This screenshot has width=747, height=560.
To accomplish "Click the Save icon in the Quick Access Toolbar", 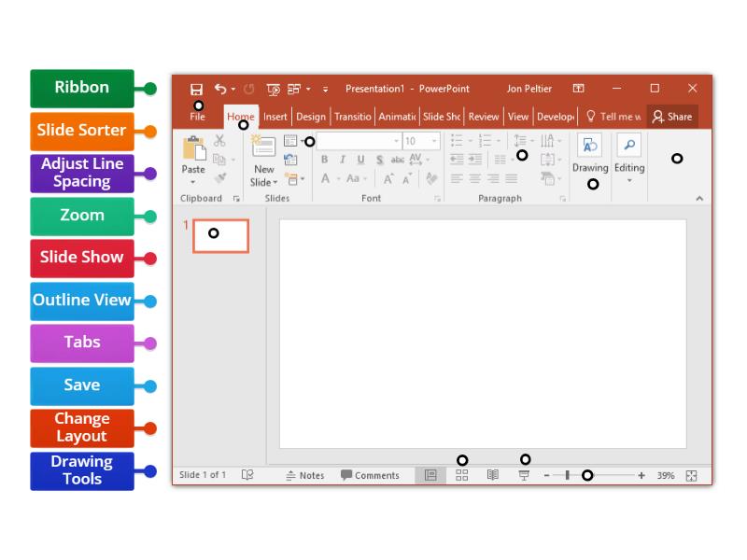I will (197, 89).
